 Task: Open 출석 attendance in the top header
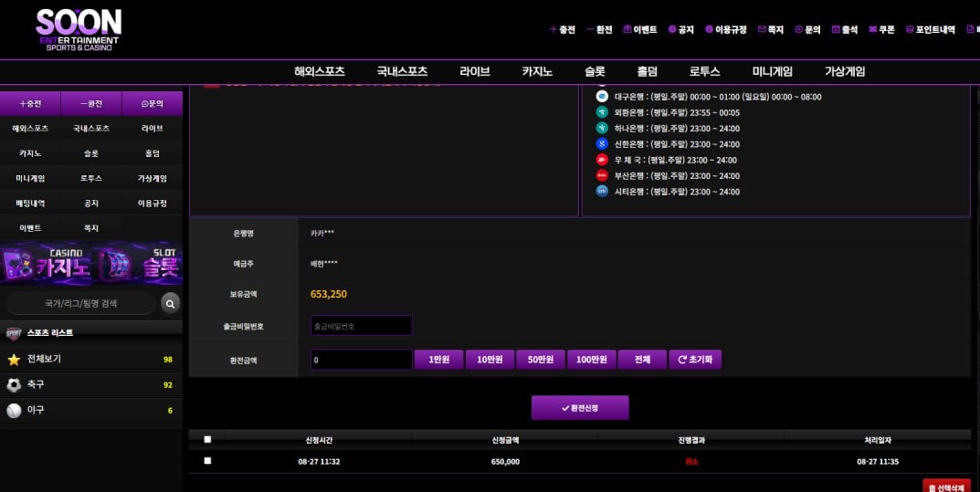tap(845, 29)
